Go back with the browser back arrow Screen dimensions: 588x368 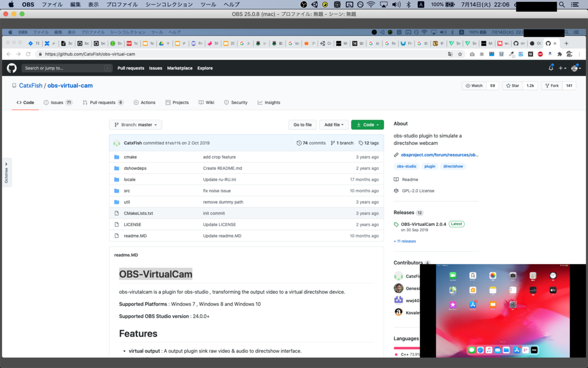point(8,54)
